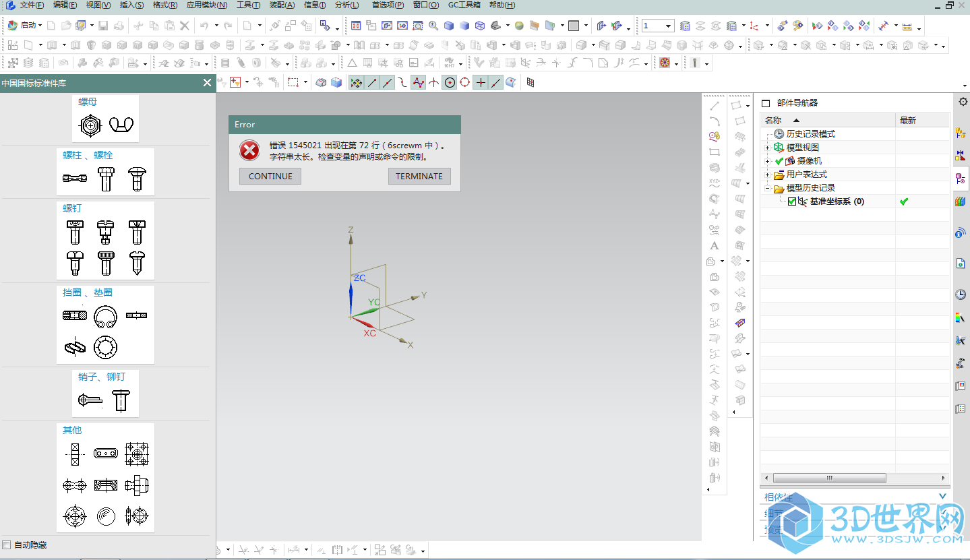This screenshot has width=970, height=560.
Task: Expand the 用户表达式 tree node
Action: pos(767,175)
